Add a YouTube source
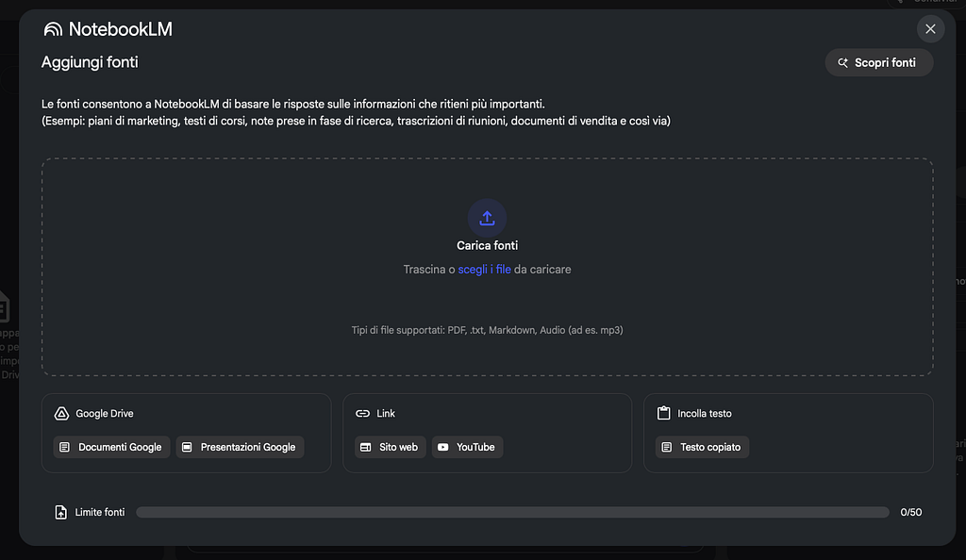Image resolution: width=966 pixels, height=560 pixels. 467,448
